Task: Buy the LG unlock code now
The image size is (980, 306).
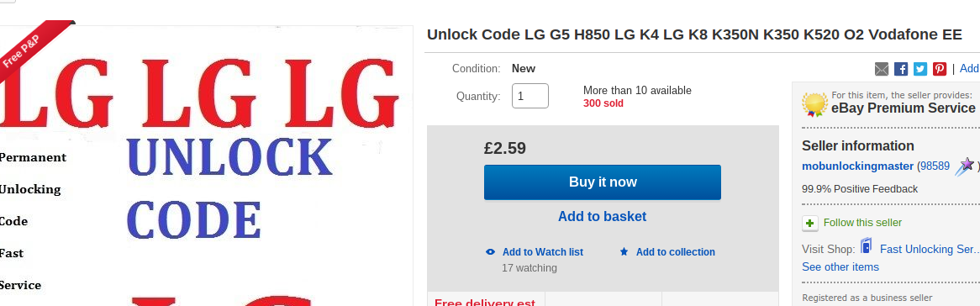Action: (603, 182)
